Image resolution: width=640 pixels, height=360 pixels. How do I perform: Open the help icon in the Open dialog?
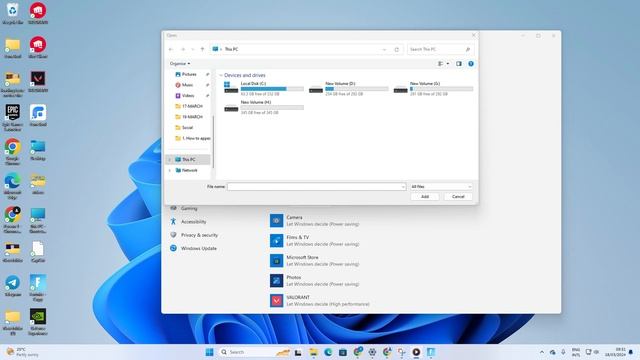(471, 64)
